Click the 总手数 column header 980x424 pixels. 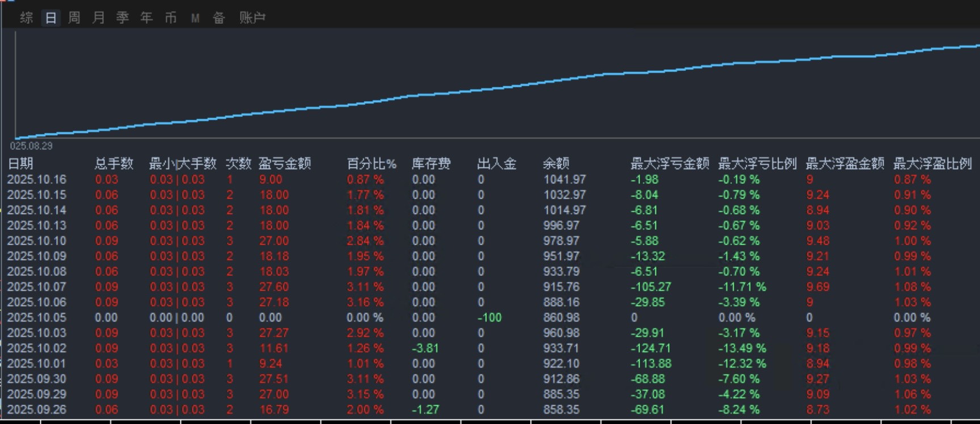[113, 164]
